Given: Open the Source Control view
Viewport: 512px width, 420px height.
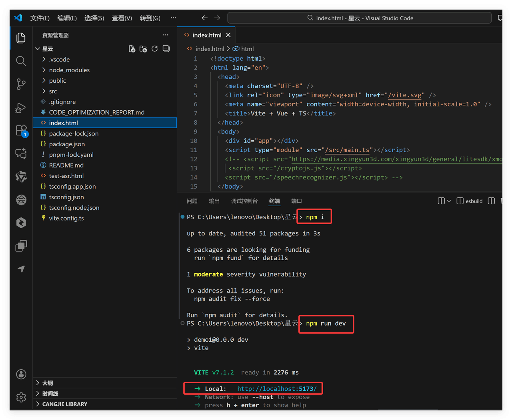Looking at the screenshot, I should pyautogui.click(x=21, y=84).
